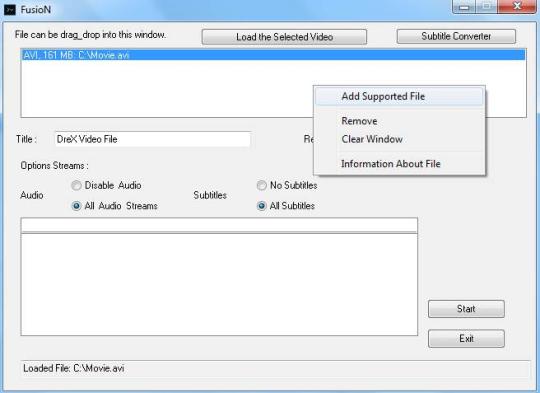Select the Disable Audio radio button

76,185
